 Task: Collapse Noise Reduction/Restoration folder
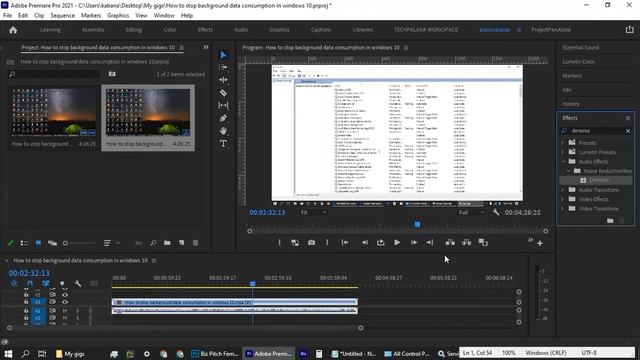(568, 171)
